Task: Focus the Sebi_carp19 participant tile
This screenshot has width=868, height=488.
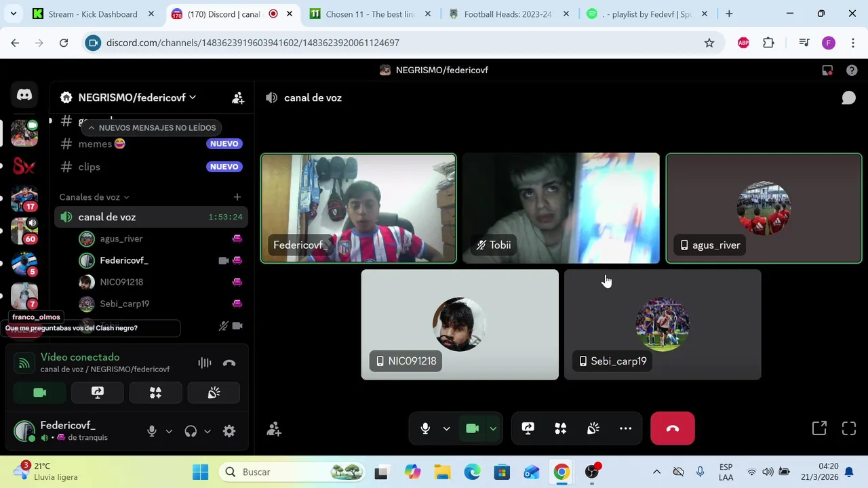Action: [x=663, y=325]
